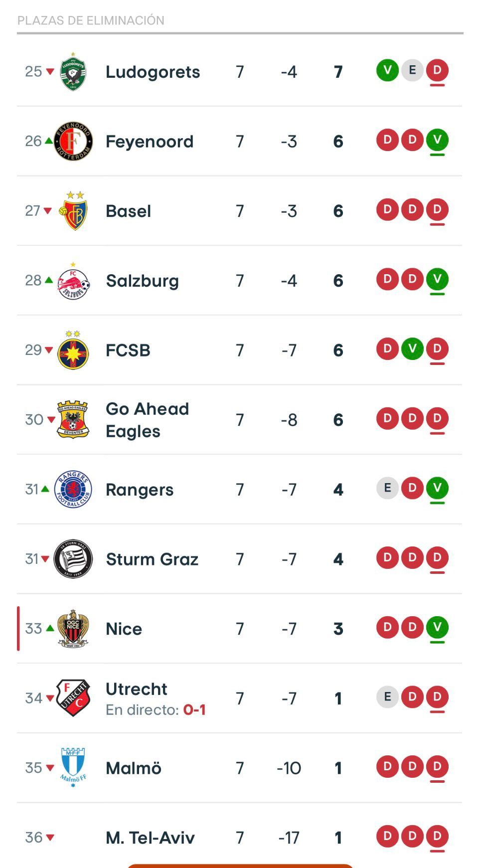Click the red marker bar beside position 33
Image resolution: width=481 pixels, height=868 pixels.
click(x=17, y=628)
